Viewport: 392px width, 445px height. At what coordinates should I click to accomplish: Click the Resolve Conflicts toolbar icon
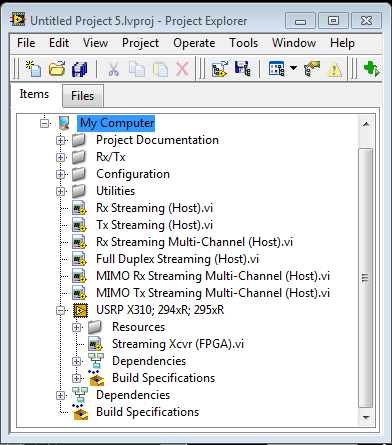[x=312, y=69]
